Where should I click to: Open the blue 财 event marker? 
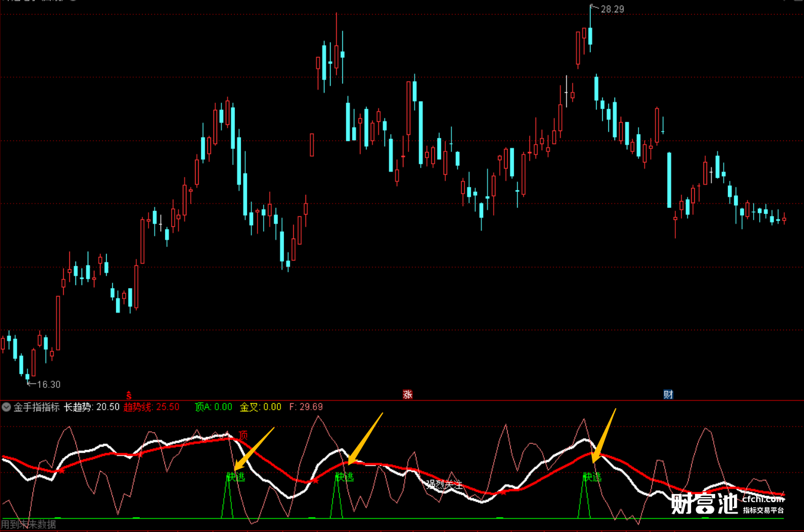click(x=668, y=395)
